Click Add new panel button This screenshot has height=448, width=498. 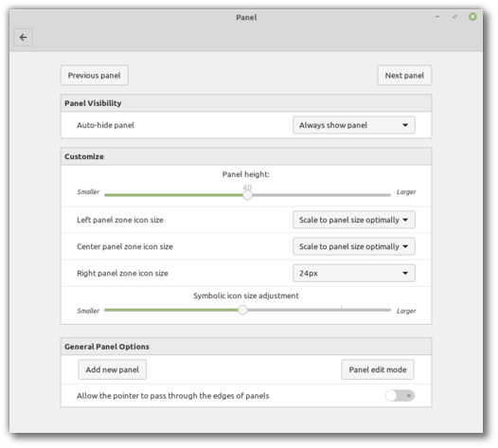pos(112,369)
